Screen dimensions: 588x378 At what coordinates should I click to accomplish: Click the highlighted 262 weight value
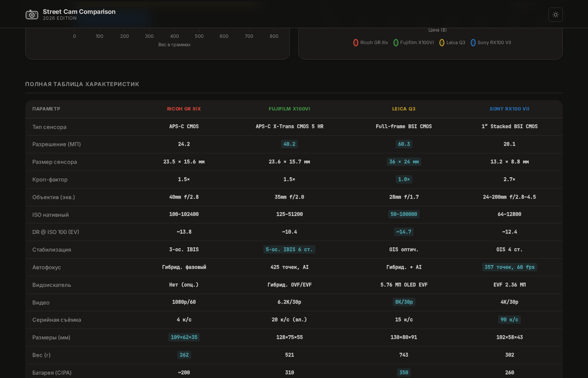(x=184, y=355)
